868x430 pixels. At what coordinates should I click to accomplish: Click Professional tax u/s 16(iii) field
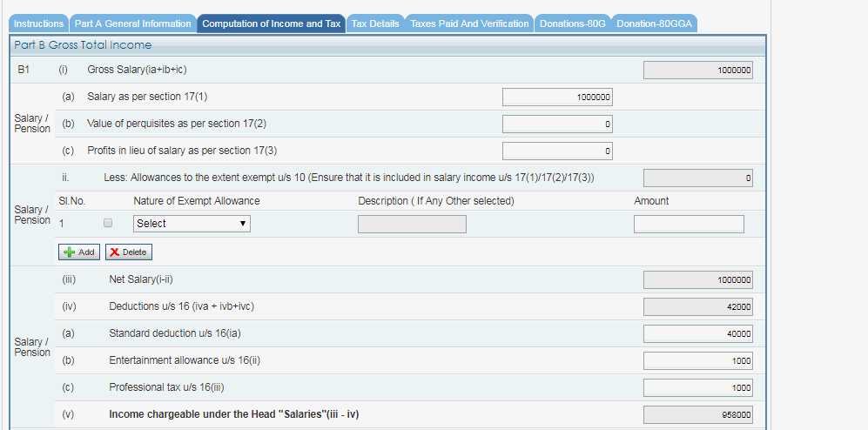pos(697,388)
